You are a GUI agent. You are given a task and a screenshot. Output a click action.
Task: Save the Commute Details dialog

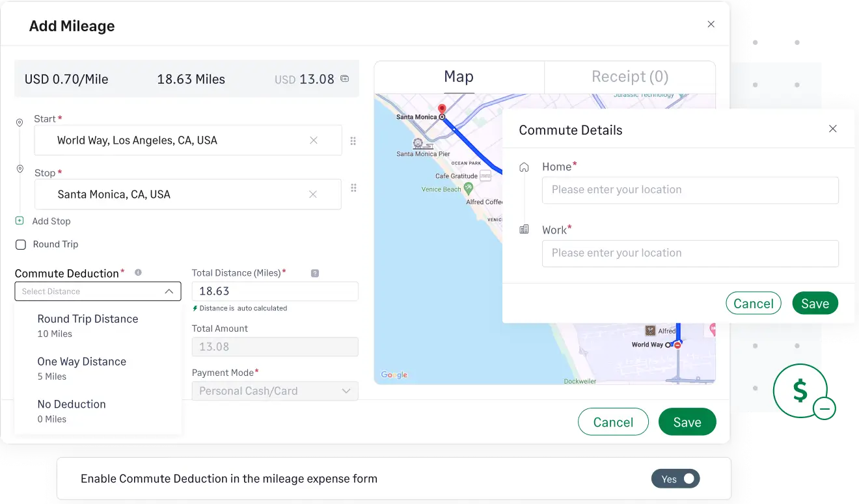[815, 303]
